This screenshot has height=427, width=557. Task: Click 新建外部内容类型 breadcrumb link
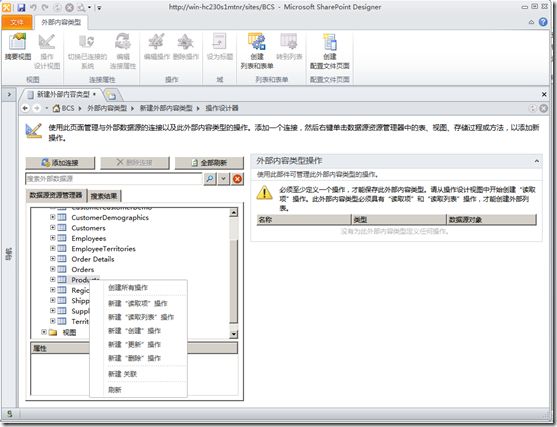pyautogui.click(x=166, y=108)
